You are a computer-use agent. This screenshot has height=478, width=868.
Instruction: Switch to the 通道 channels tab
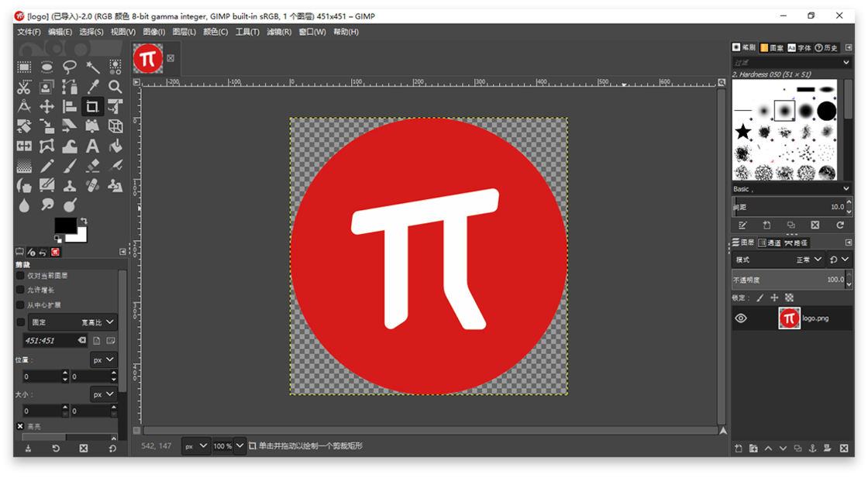coord(770,242)
